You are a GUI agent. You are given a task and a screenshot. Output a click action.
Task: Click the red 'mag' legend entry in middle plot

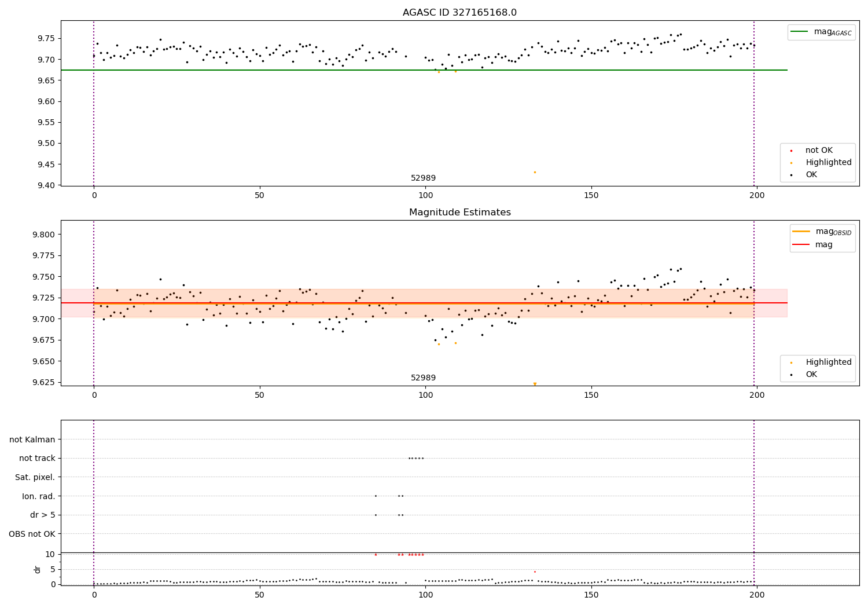(x=824, y=244)
